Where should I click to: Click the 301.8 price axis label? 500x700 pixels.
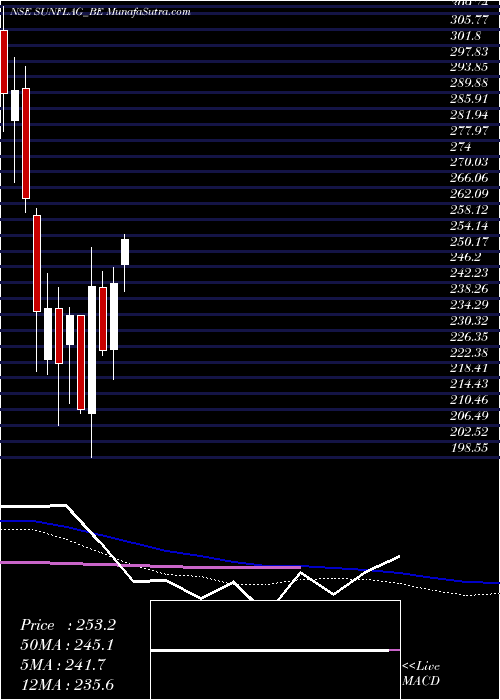pyautogui.click(x=466, y=36)
